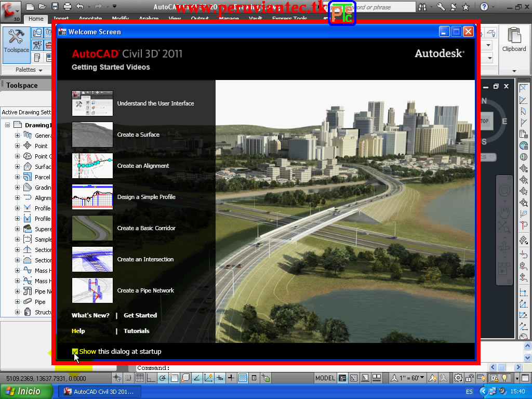Click the Create a Basic Corridor link

146,228
